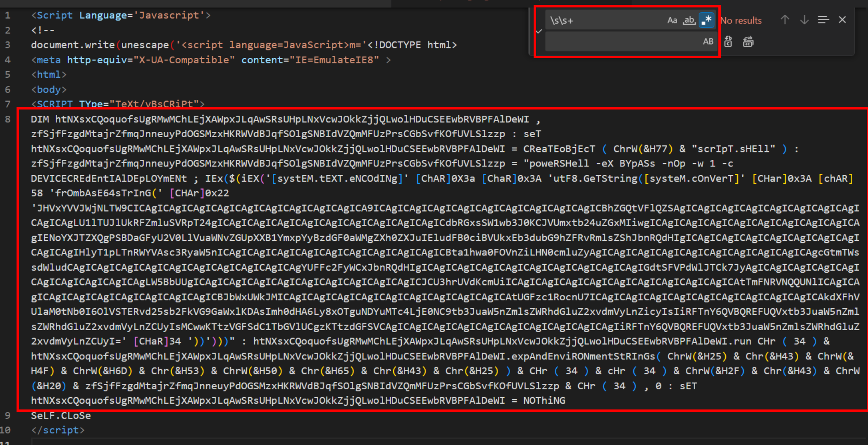This screenshot has height=445, width=868.
Task: Toggle Match Whole Word option
Action: click(689, 20)
